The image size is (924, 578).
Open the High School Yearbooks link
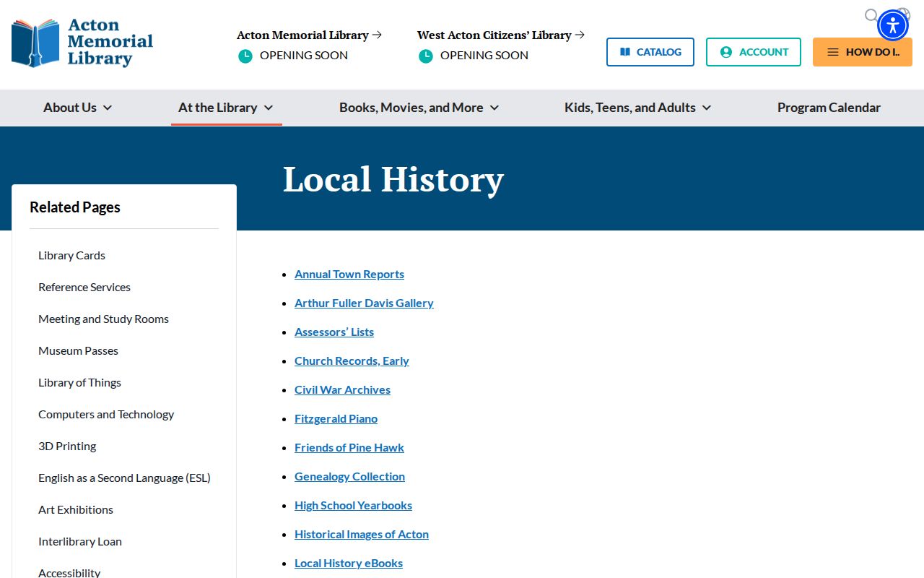click(353, 505)
